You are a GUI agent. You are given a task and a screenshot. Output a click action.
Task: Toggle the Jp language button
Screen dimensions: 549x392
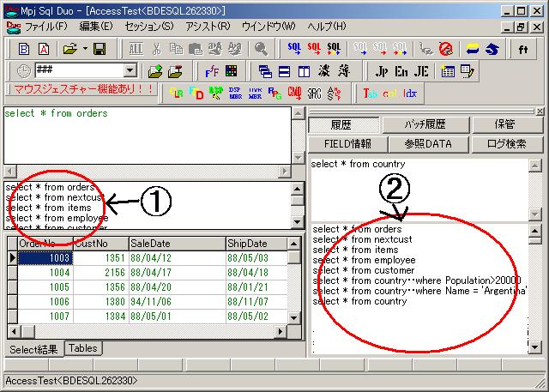coord(381,71)
